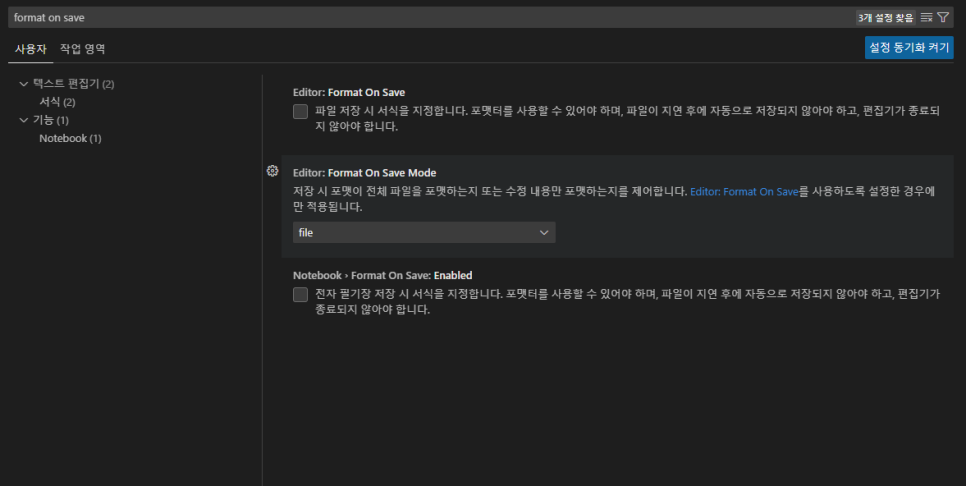
Task: Select Notebook (1) in settings tree
Action: [70, 138]
